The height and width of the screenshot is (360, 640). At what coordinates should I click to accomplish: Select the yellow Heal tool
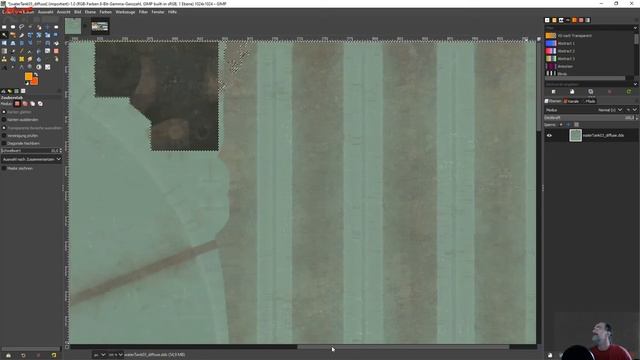tap(21, 59)
